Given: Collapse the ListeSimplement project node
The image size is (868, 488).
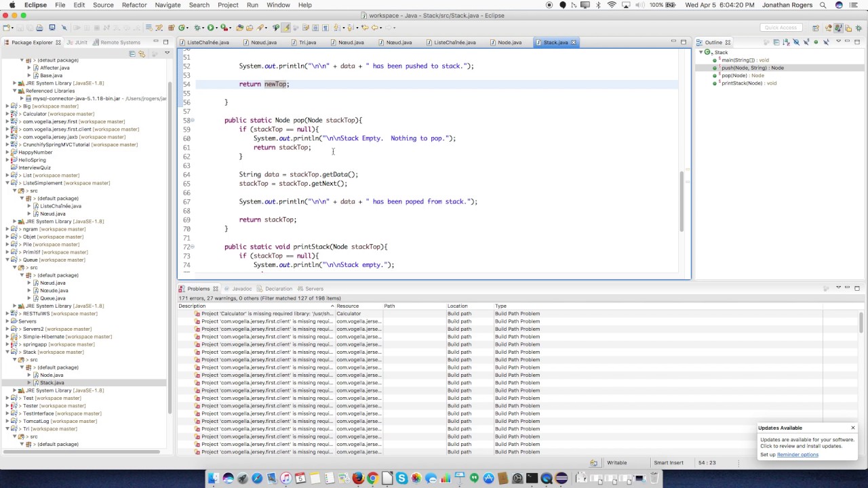Looking at the screenshot, I should (7, 183).
